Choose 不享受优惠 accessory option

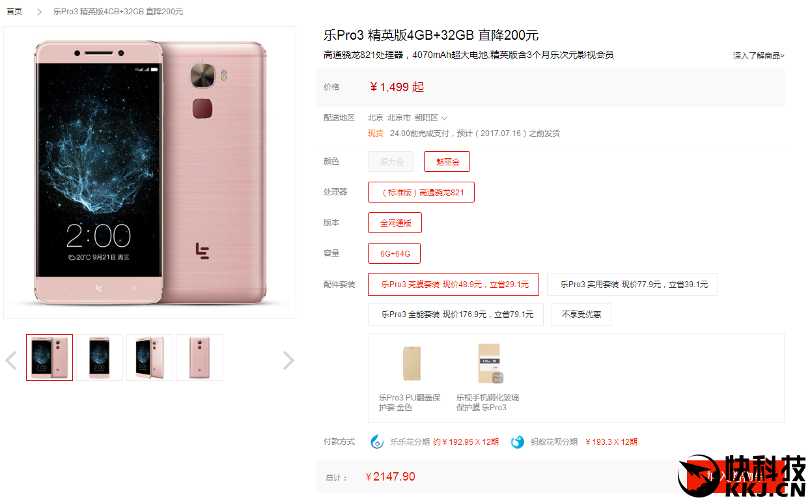point(581,315)
